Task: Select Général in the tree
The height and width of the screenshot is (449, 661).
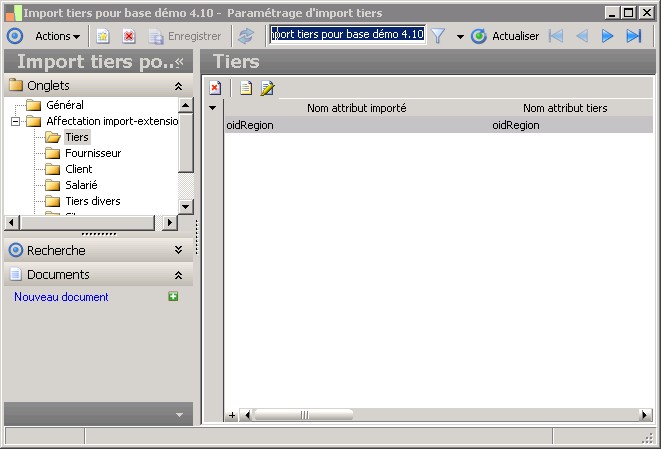Action: click(65, 105)
